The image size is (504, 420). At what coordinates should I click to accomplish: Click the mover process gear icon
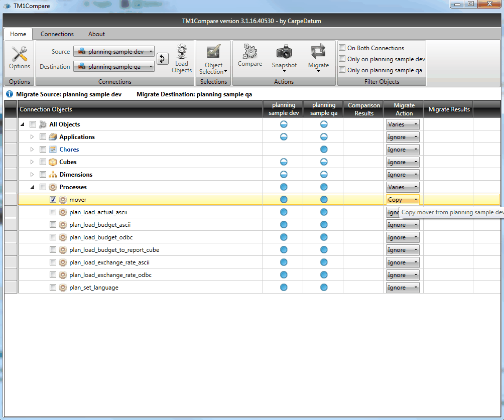click(63, 200)
